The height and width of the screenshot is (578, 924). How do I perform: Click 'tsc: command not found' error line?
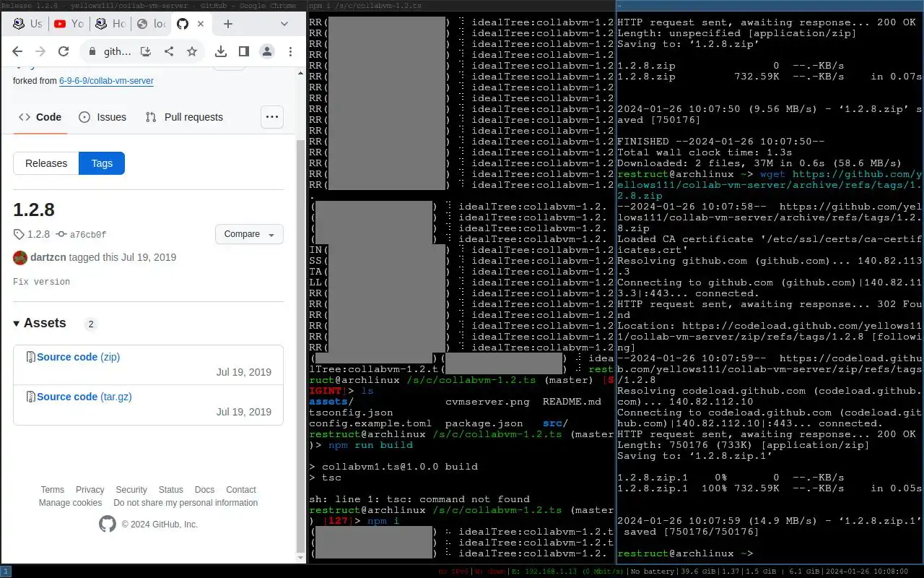click(x=419, y=499)
